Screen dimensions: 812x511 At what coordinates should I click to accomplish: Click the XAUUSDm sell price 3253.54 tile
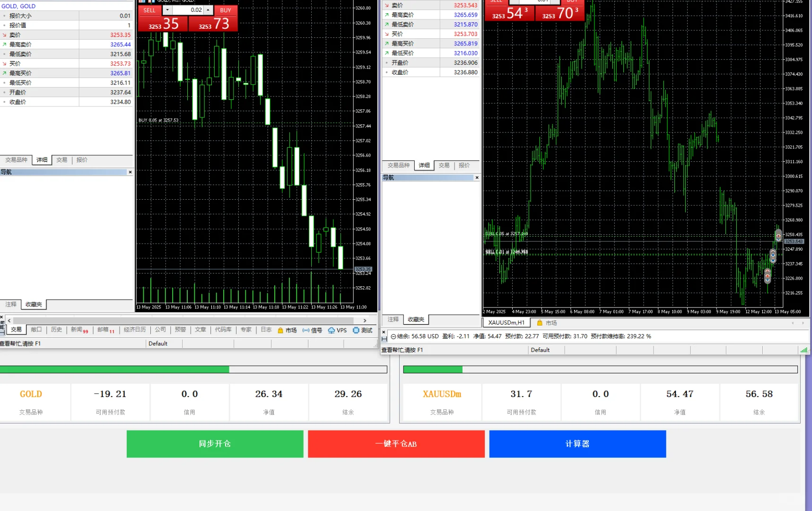pos(509,13)
